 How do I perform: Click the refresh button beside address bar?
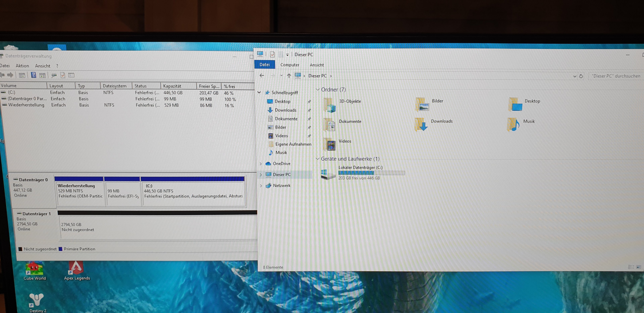tap(581, 76)
